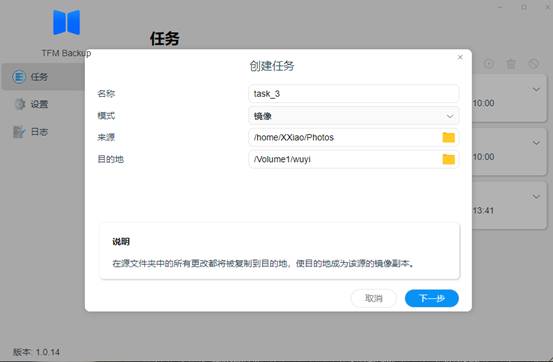The image size is (553, 362).
Task: Click the mirror description sentence under 说明
Action: click(x=263, y=264)
